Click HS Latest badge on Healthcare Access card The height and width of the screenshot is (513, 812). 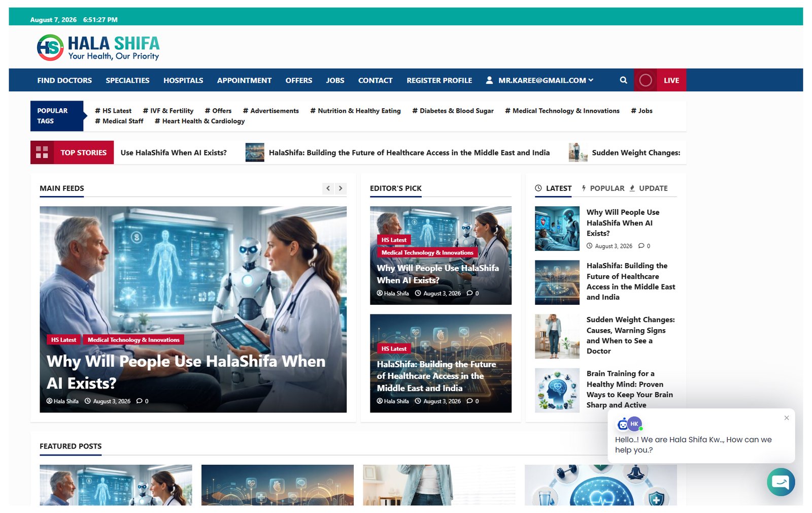tap(394, 348)
